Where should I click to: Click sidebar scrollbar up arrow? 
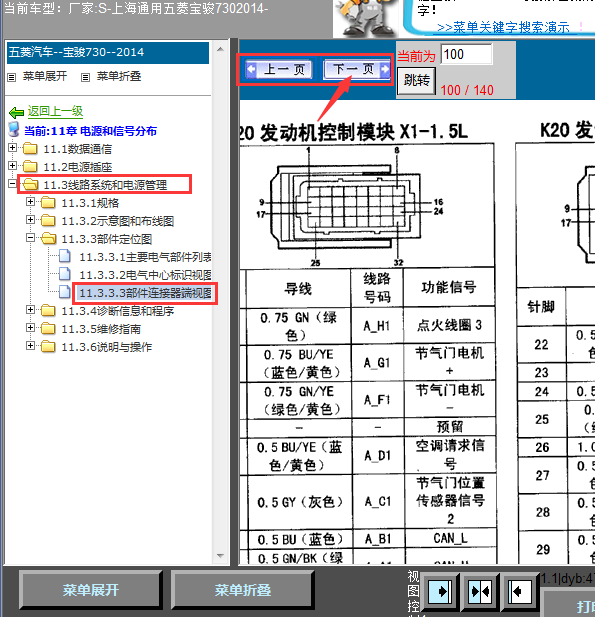[x=220, y=49]
